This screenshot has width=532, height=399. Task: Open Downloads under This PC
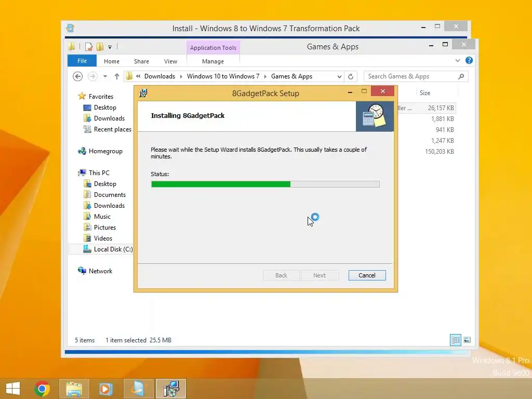coord(109,206)
